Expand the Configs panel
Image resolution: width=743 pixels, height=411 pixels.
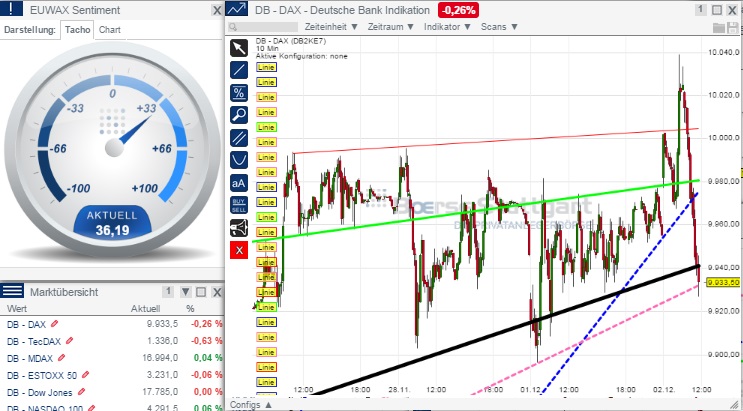point(251,405)
